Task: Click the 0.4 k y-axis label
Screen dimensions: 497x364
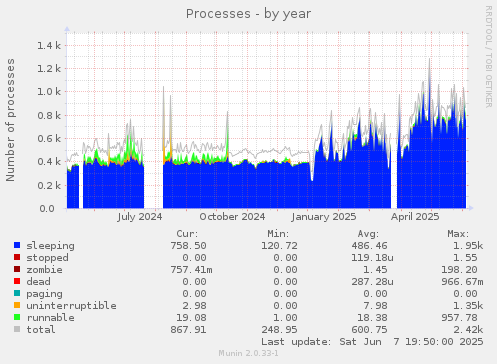Action: 49,162
